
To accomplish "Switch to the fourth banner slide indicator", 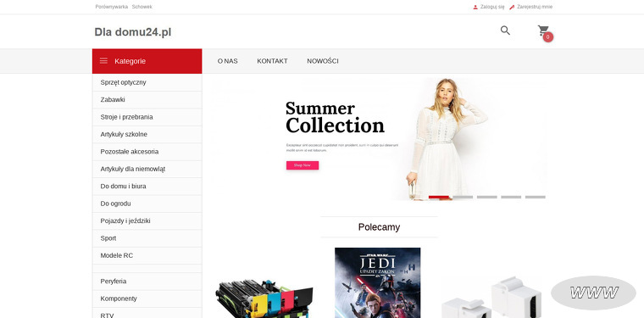I will [x=511, y=198].
